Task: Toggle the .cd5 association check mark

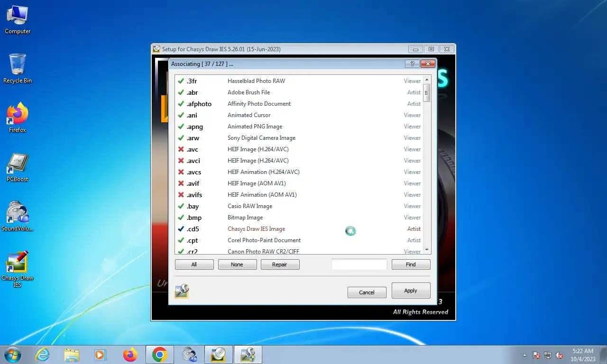Action: coord(181,229)
